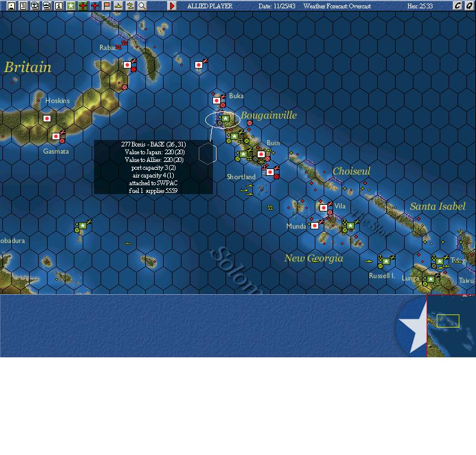The image size is (476, 455).
Task: Click 'fuel 1 supplies 5559' tooltip line
Action: 154,191
